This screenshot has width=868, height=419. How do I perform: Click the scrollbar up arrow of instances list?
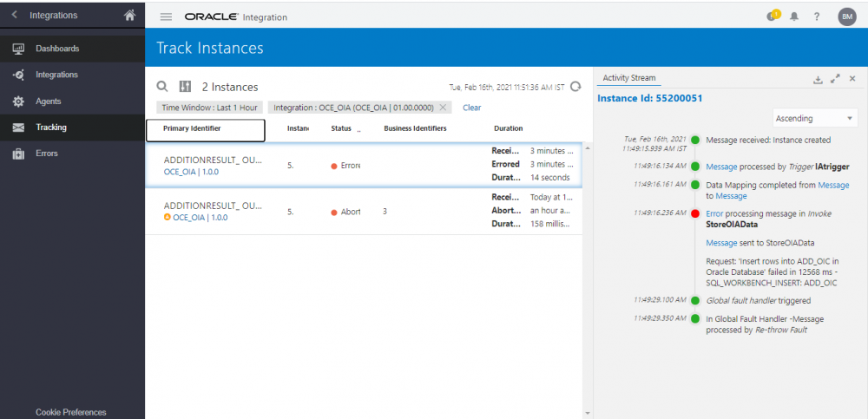[x=587, y=147]
